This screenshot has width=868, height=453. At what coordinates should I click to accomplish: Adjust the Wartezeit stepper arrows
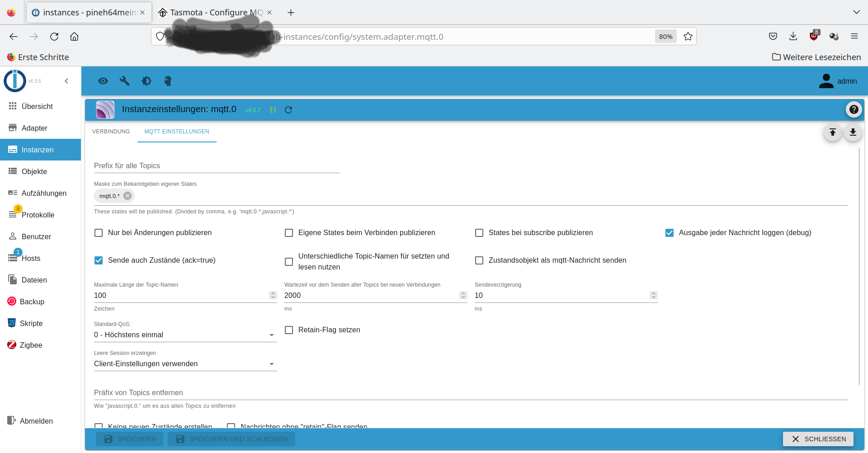point(463,295)
